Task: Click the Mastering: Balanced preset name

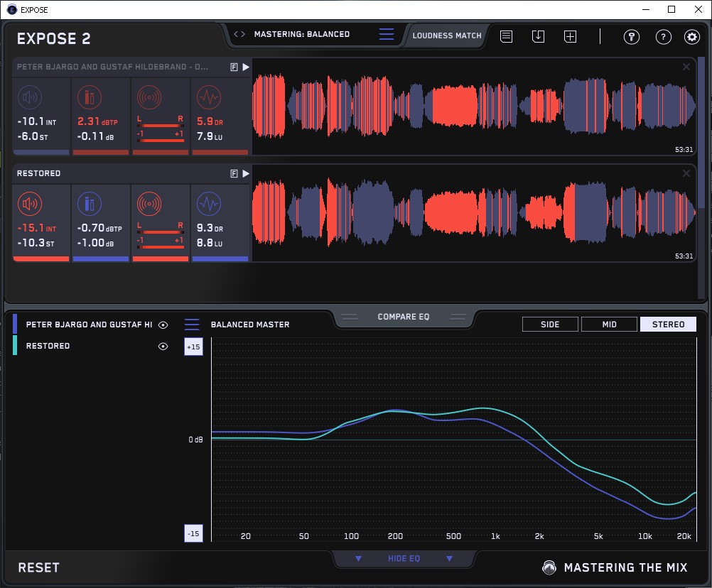Action: 302,34
